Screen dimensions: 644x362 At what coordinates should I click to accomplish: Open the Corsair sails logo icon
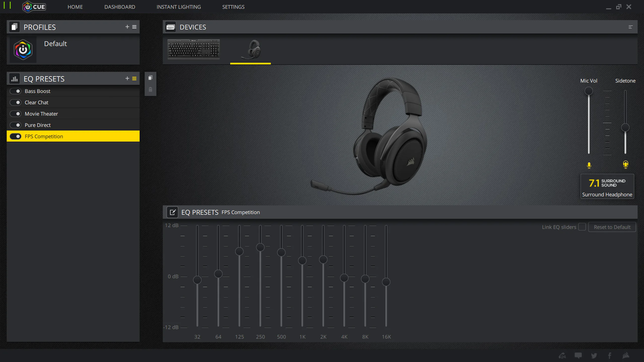[x=626, y=355]
